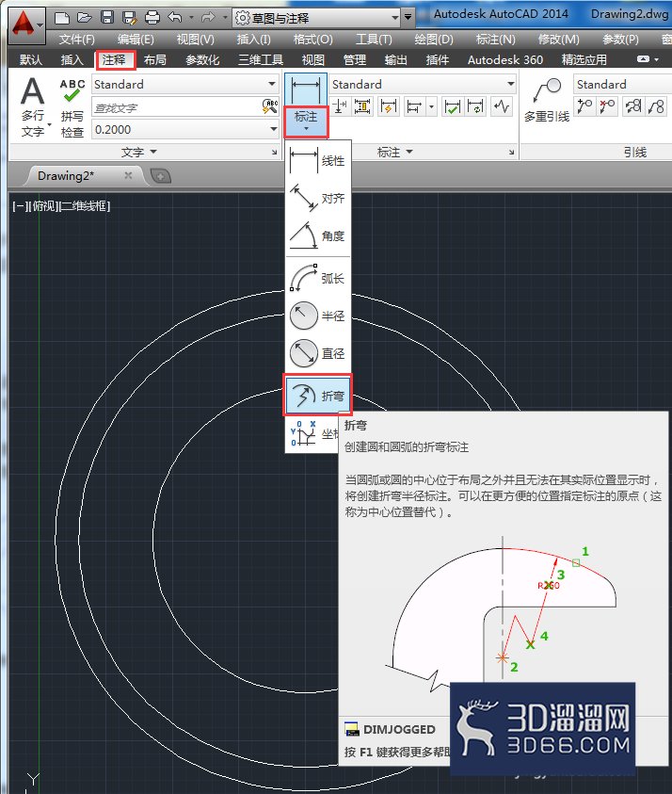Open the 格式(O) menu

[x=313, y=40]
